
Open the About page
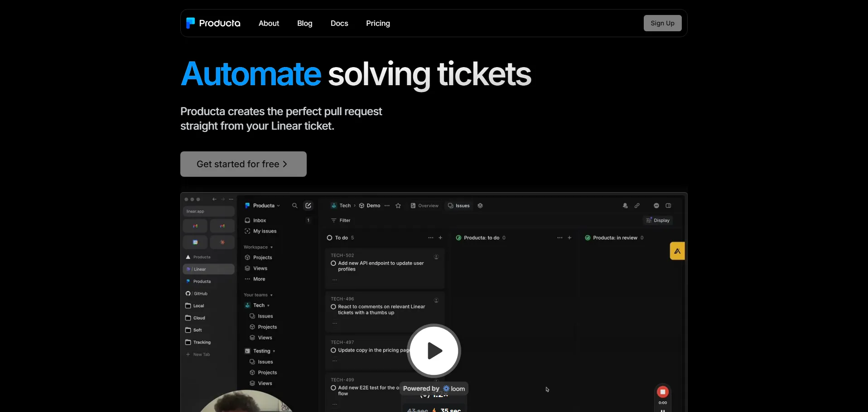(269, 23)
